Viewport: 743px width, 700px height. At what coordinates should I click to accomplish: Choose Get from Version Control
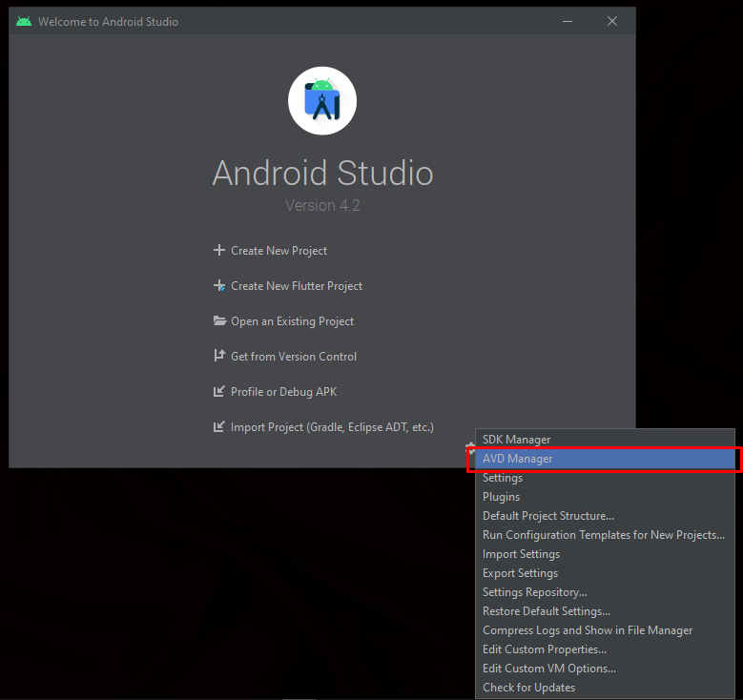tap(294, 357)
